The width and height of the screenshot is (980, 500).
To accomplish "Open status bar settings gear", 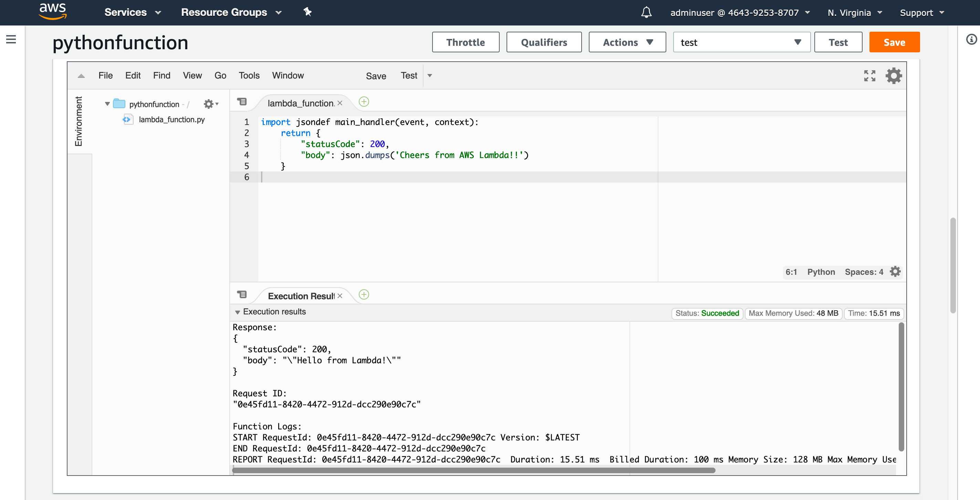I will click(895, 272).
